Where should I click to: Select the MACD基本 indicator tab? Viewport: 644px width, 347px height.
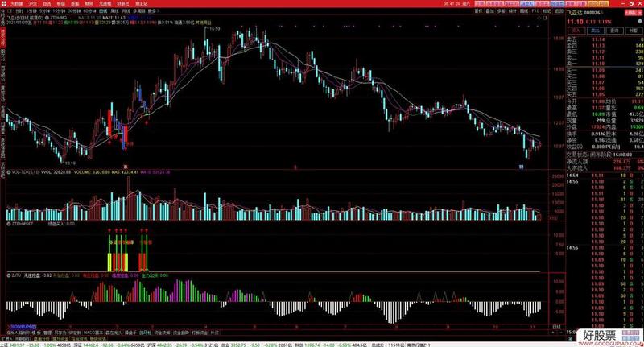pyautogui.click(x=93, y=333)
